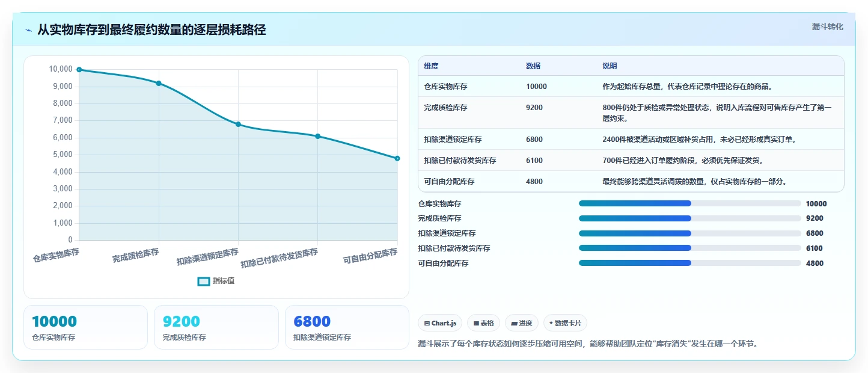Select the 进度 chip

(522, 323)
